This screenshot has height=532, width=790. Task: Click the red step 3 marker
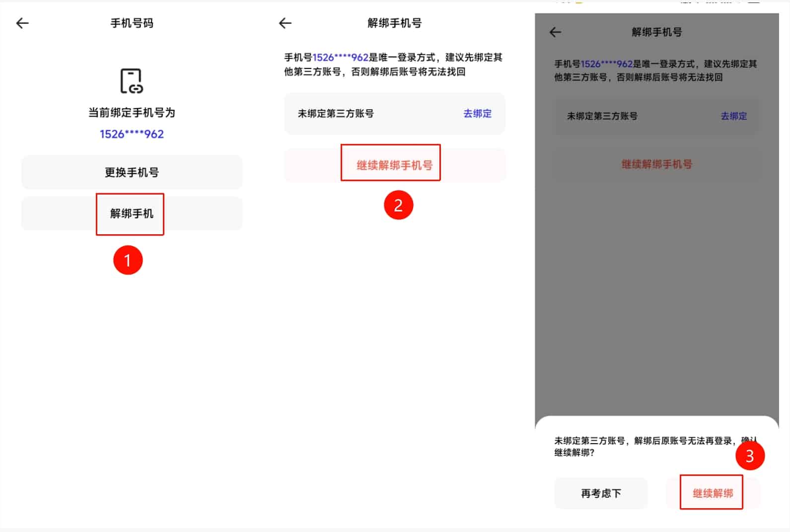pos(749,456)
